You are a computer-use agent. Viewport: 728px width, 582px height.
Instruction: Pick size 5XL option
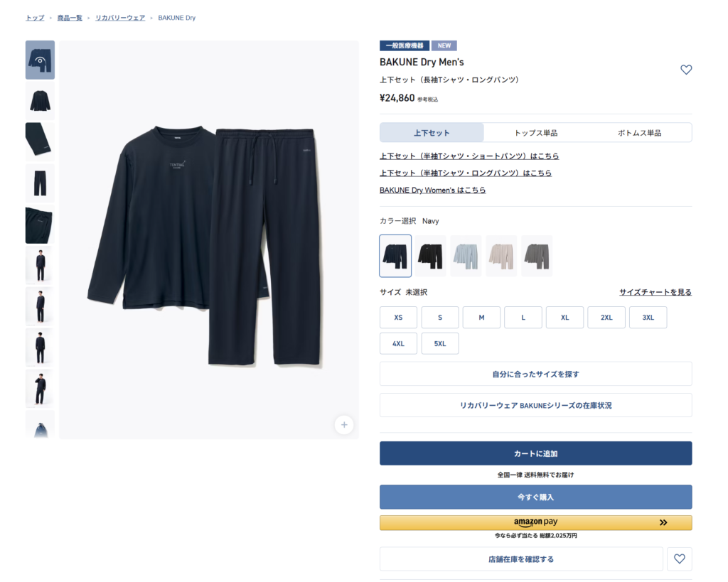pyautogui.click(x=440, y=343)
